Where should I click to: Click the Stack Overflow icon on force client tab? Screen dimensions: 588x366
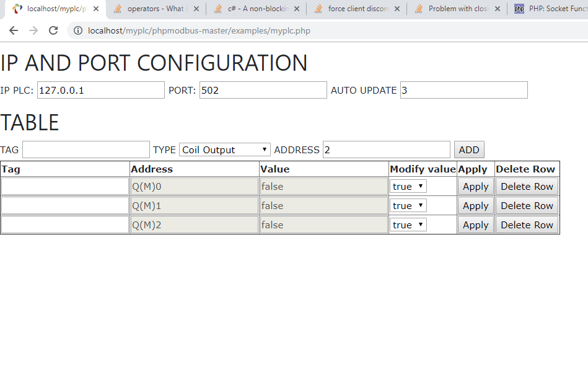pyautogui.click(x=318, y=9)
